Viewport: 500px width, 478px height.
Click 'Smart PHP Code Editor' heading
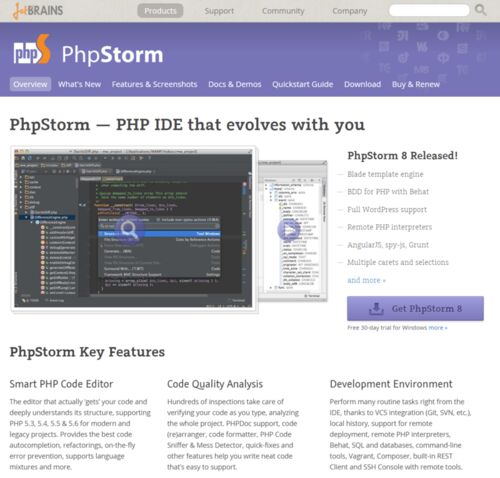point(61,384)
